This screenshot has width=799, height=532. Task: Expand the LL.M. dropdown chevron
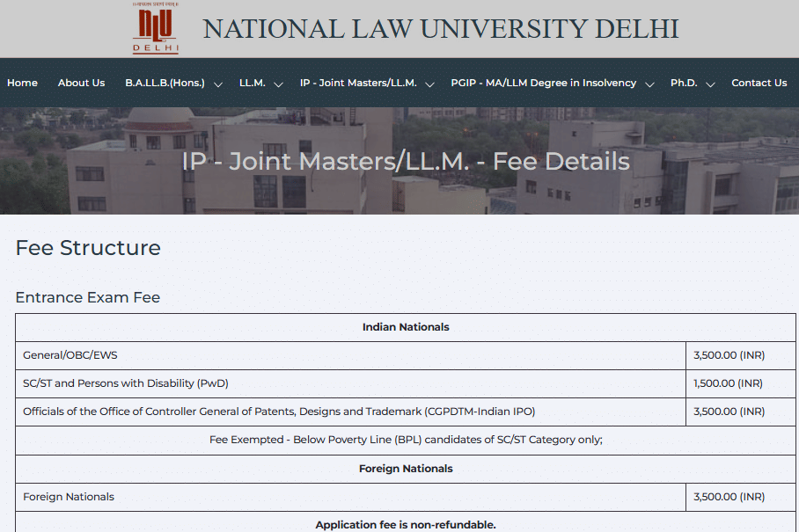coord(278,84)
